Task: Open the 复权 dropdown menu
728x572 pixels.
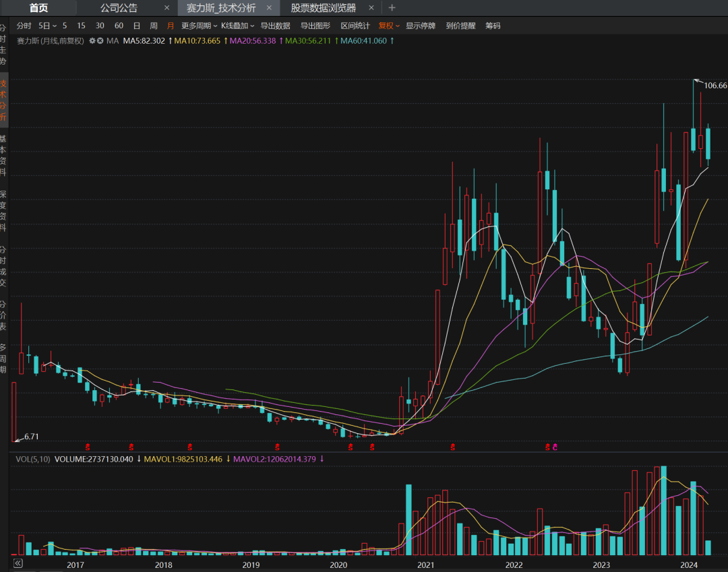Action: click(x=389, y=26)
